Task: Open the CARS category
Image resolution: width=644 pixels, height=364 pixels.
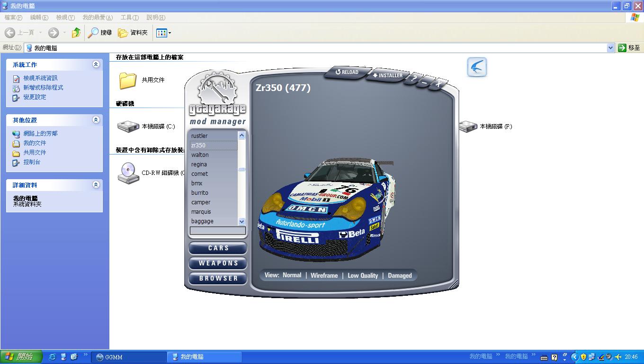Action: click(218, 248)
